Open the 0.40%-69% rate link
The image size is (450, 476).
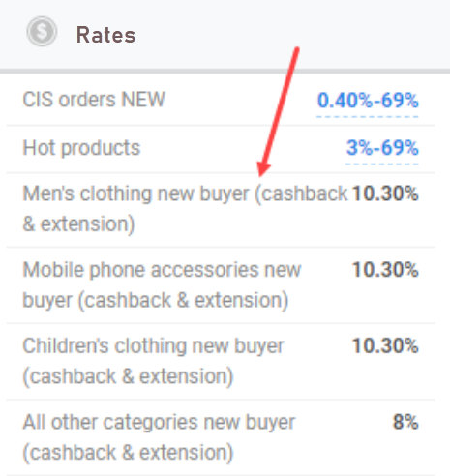368,100
